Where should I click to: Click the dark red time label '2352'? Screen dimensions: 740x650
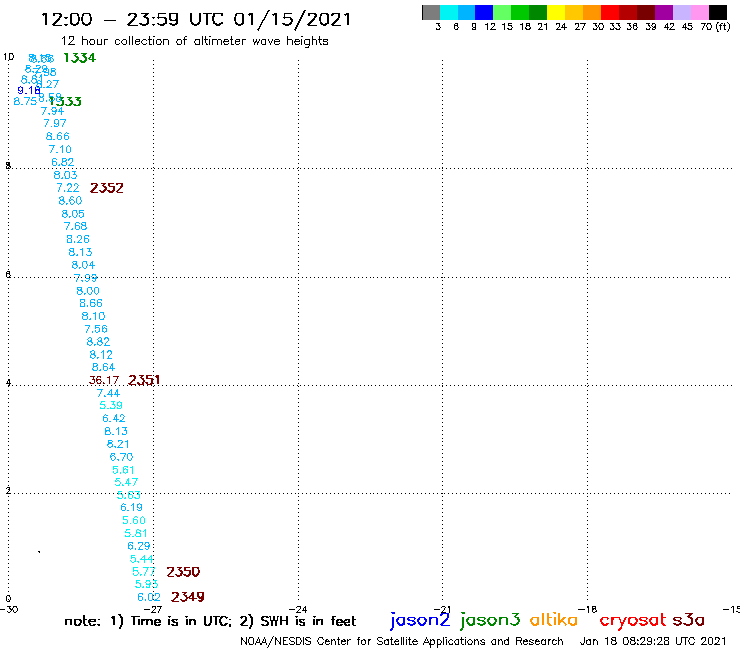pos(107,188)
